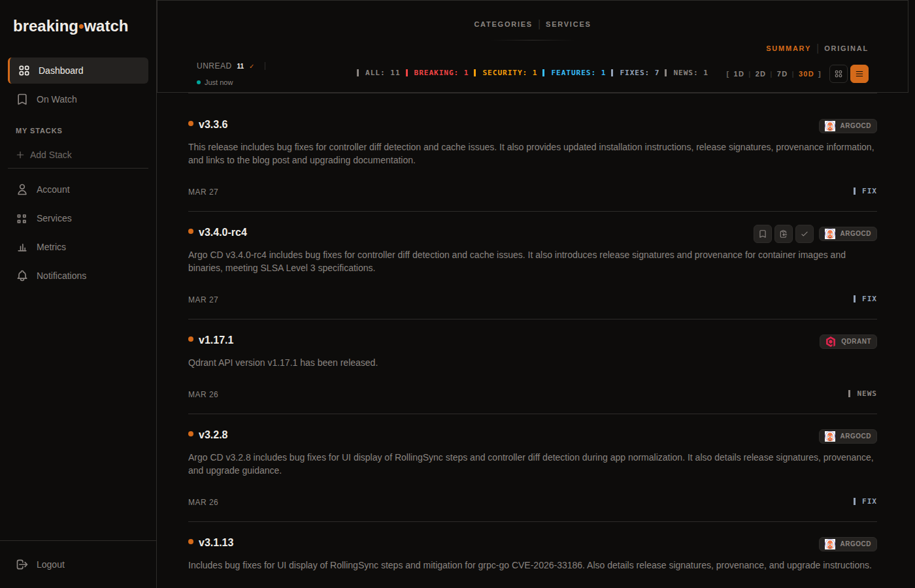Click the MAR 26 date under v1.17.1

[x=203, y=395]
